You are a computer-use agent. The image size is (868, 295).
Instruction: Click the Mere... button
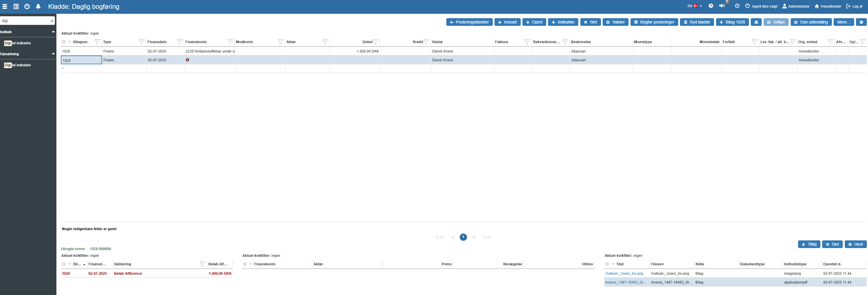[x=843, y=22]
